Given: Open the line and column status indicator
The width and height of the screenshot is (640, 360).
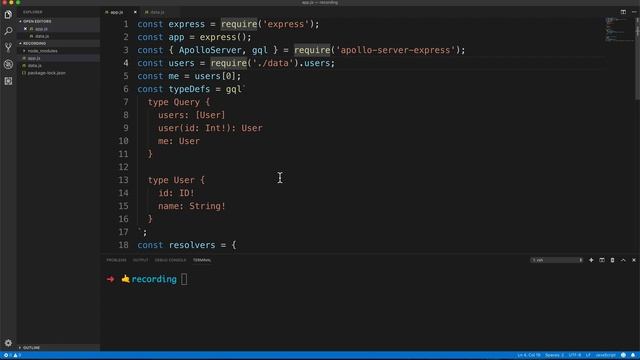Looking at the screenshot, I should (x=529, y=356).
